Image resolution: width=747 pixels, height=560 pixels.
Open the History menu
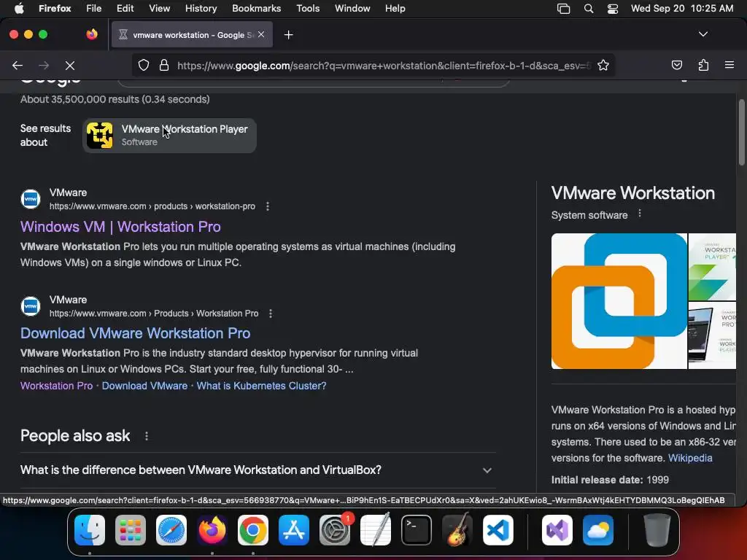click(201, 8)
